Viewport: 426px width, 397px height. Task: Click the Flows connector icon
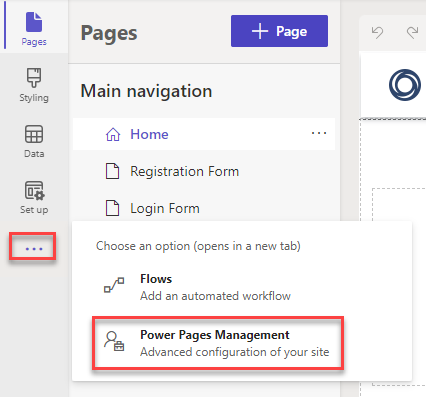click(114, 285)
